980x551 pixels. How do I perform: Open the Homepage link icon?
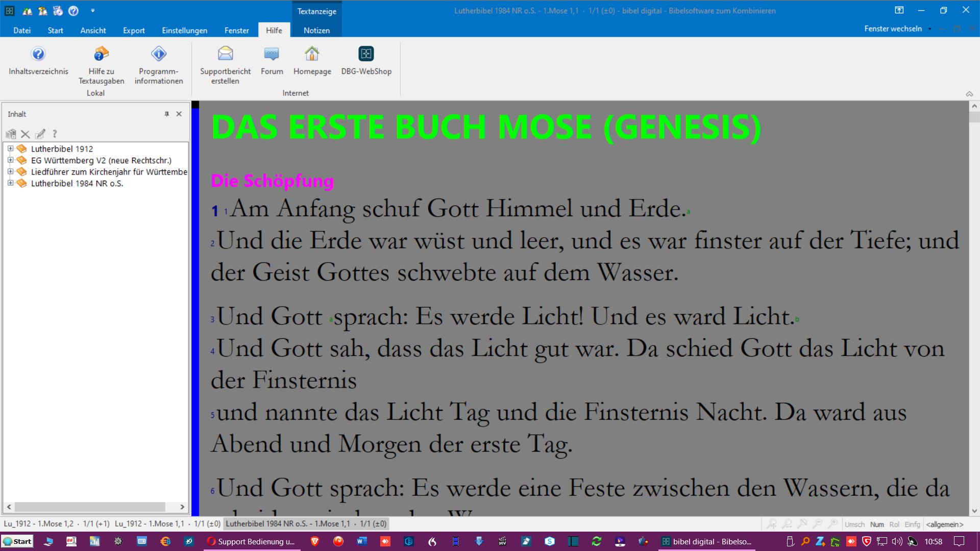312,54
